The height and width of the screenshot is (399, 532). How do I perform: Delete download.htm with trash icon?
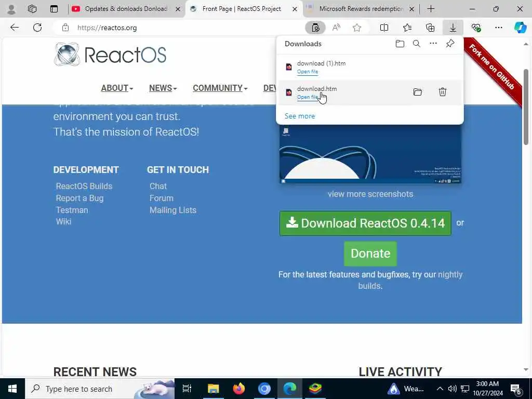443,92
